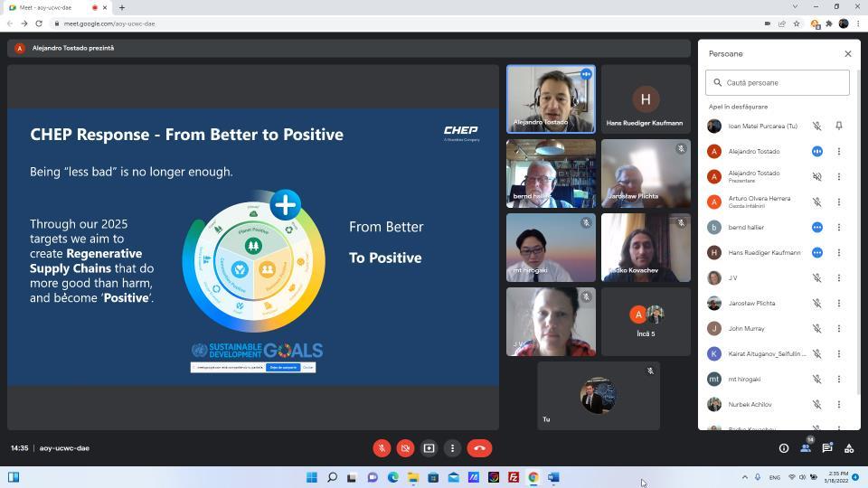
Task: Select your own Tu self-view tile
Action: 599,396
